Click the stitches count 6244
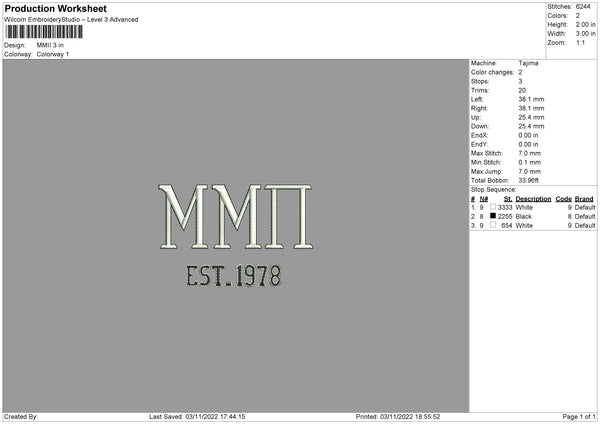The height and width of the screenshot is (424, 600). pos(583,7)
